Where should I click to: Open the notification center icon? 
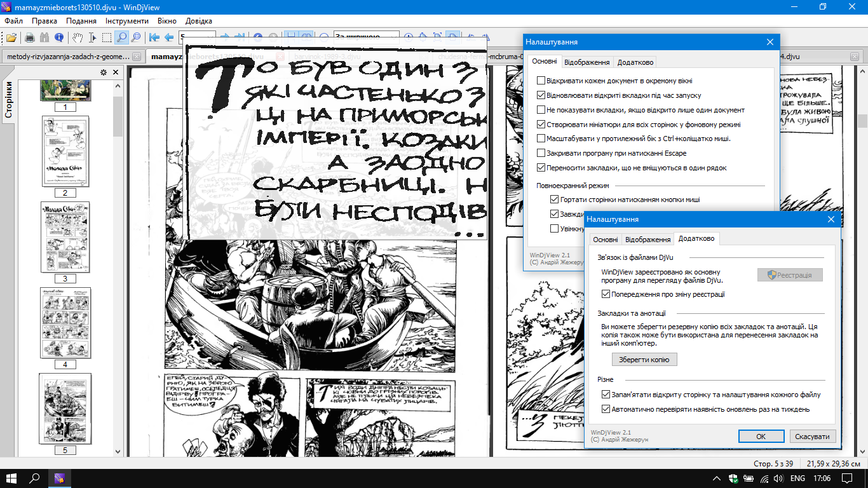(x=846, y=478)
